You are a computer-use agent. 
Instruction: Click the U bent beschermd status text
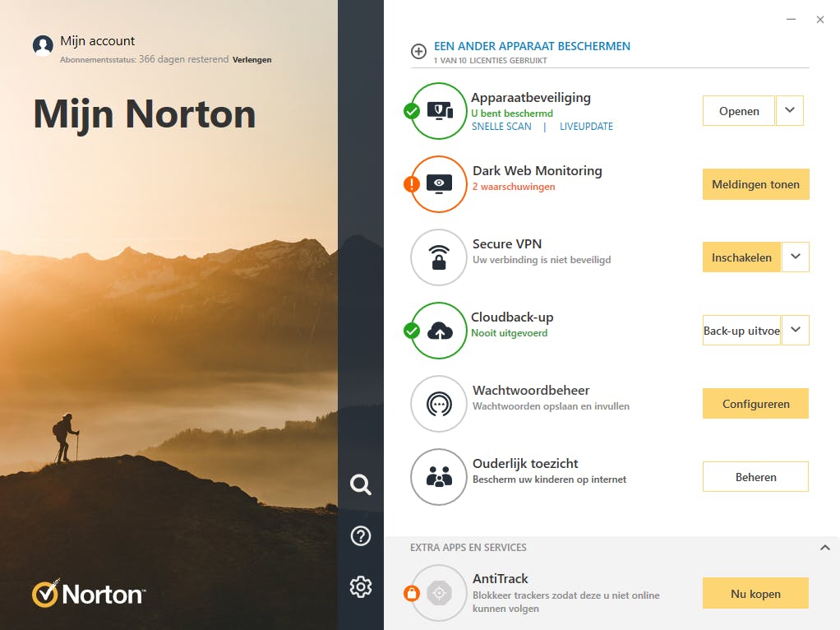click(x=511, y=113)
